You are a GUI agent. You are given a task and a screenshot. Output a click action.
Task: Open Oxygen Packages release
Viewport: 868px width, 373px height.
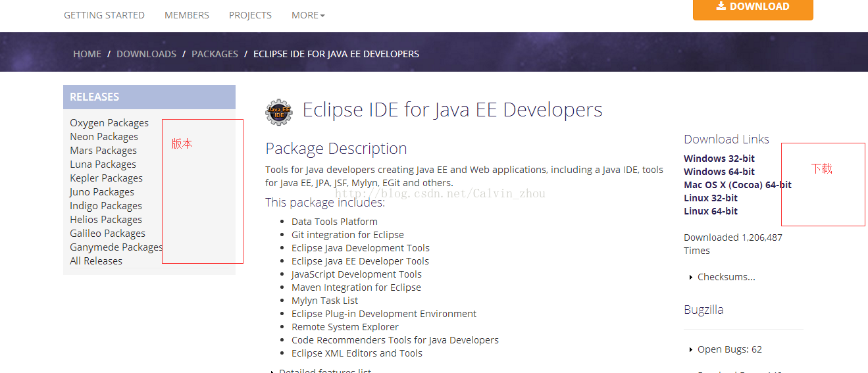click(109, 123)
